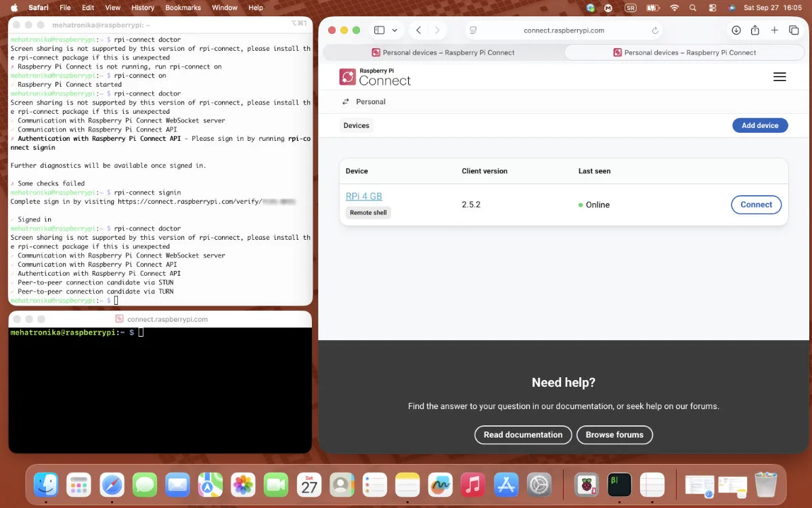
Task: Open Trash from the Dock
Action: tap(766, 485)
